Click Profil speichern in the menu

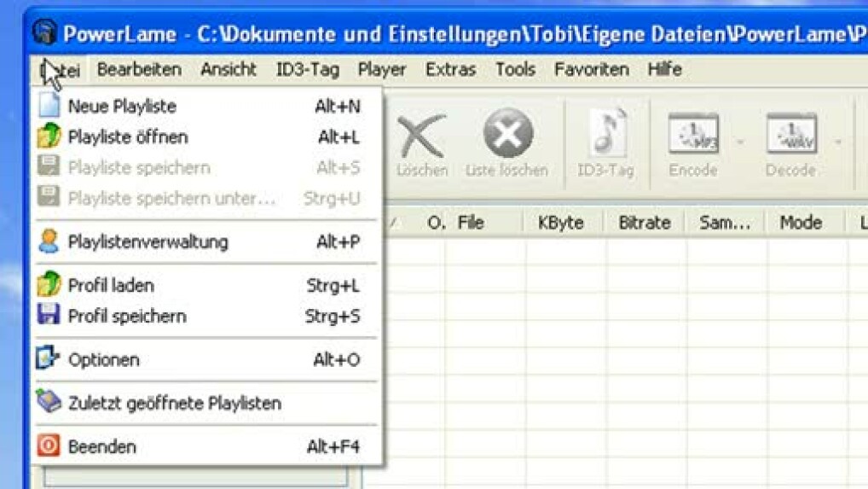pos(126,317)
